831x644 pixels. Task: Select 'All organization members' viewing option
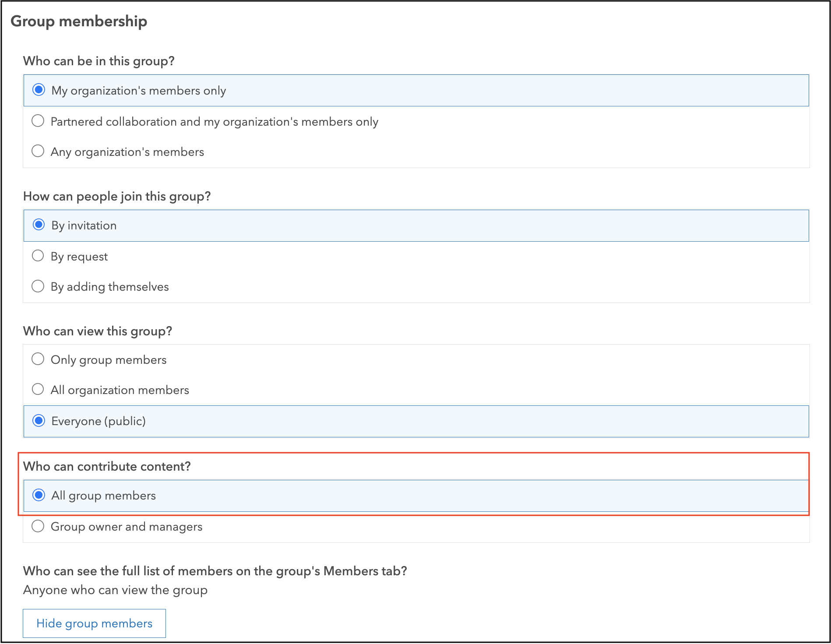coord(38,389)
